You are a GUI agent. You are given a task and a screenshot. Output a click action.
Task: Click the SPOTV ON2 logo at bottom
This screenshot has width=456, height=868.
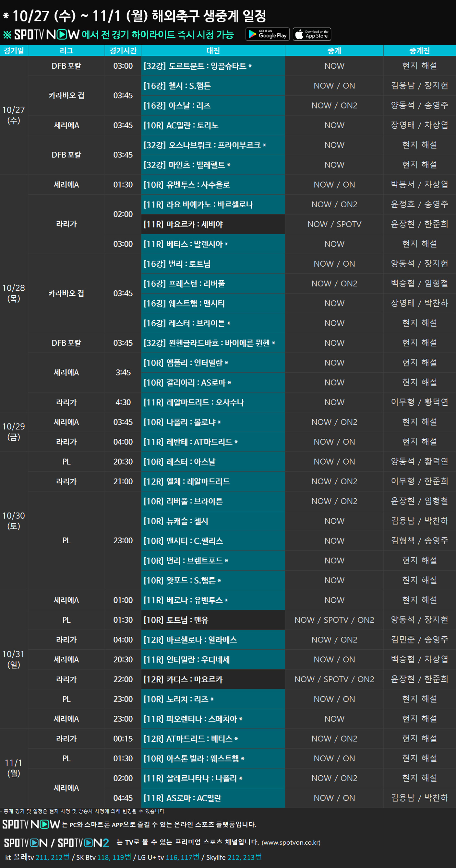tap(83, 843)
